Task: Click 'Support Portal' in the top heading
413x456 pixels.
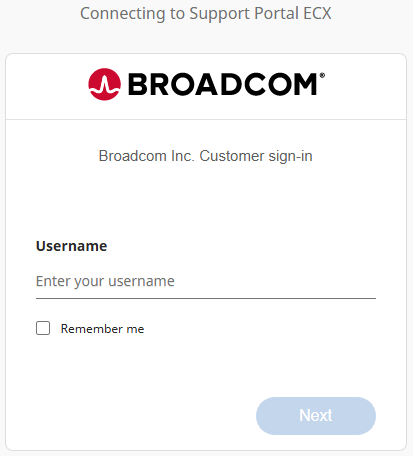Action: pos(244,14)
